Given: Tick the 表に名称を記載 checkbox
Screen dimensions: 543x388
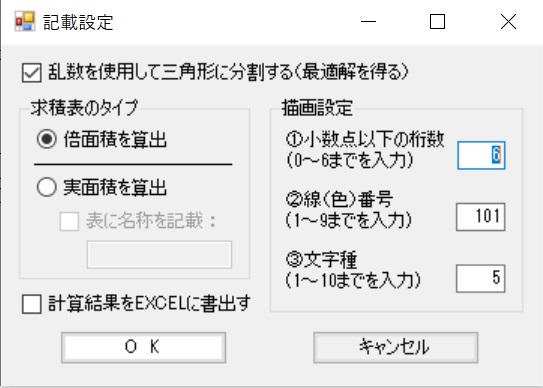Looking at the screenshot, I should pyautogui.click(x=69, y=221).
